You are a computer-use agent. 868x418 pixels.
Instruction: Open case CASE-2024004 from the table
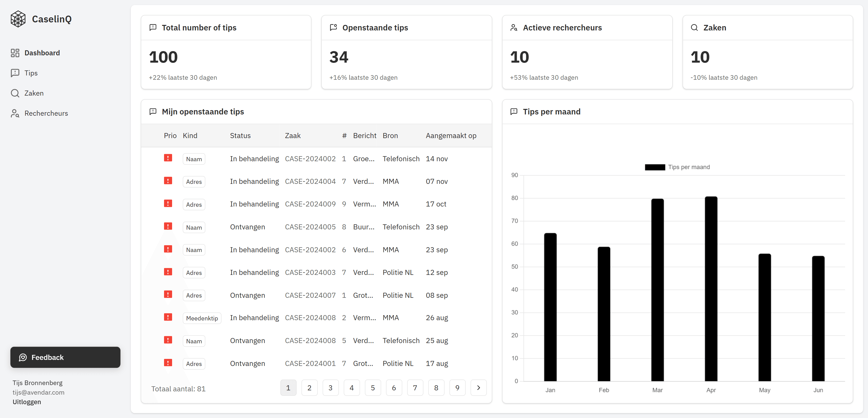[310, 181]
